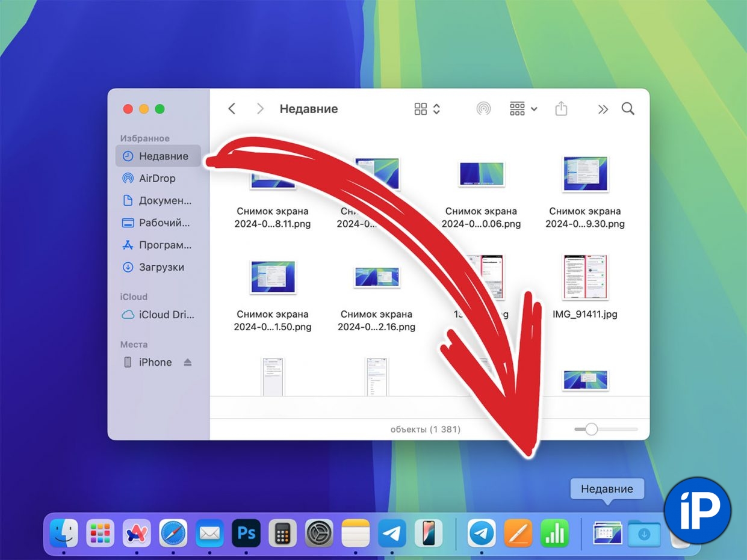Open System Settings gear in the Dock
This screenshot has height=560, width=747.
coord(319,532)
